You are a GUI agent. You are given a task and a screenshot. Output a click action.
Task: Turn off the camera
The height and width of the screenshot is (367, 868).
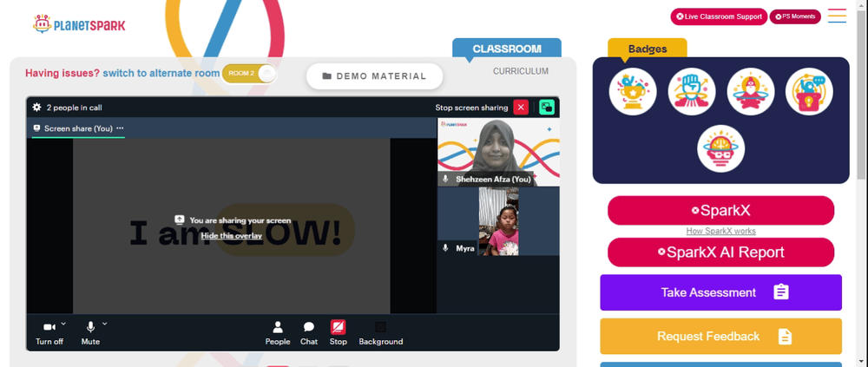click(x=49, y=333)
